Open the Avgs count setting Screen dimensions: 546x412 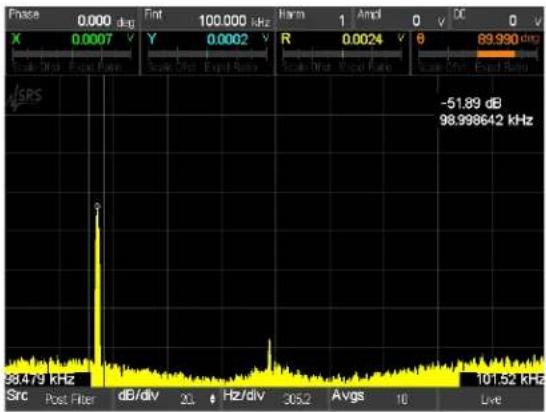[383, 399]
